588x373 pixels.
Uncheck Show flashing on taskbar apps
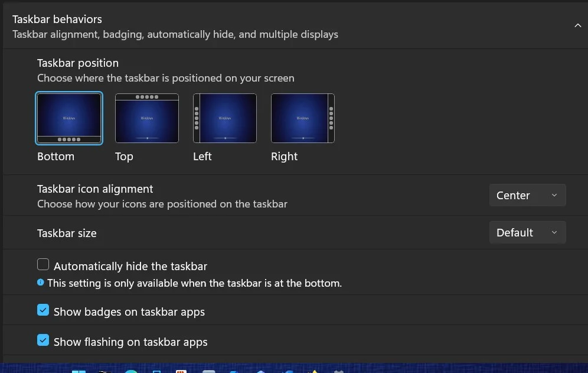(x=43, y=340)
